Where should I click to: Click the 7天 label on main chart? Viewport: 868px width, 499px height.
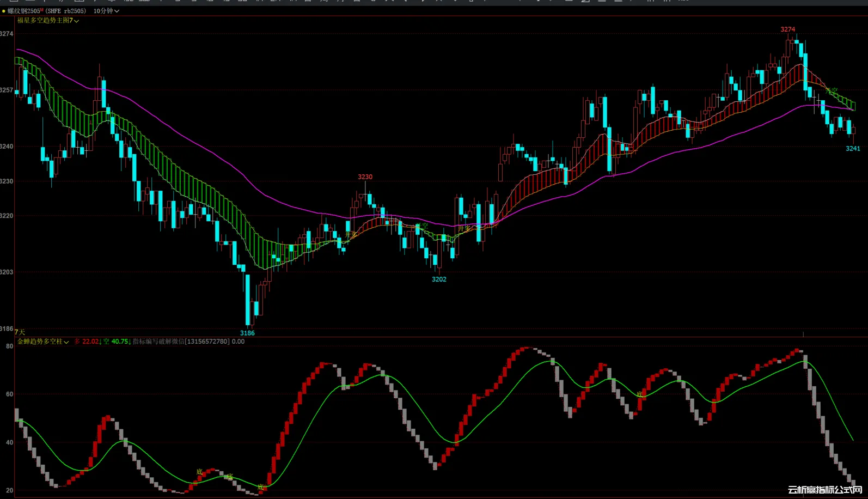(x=20, y=332)
